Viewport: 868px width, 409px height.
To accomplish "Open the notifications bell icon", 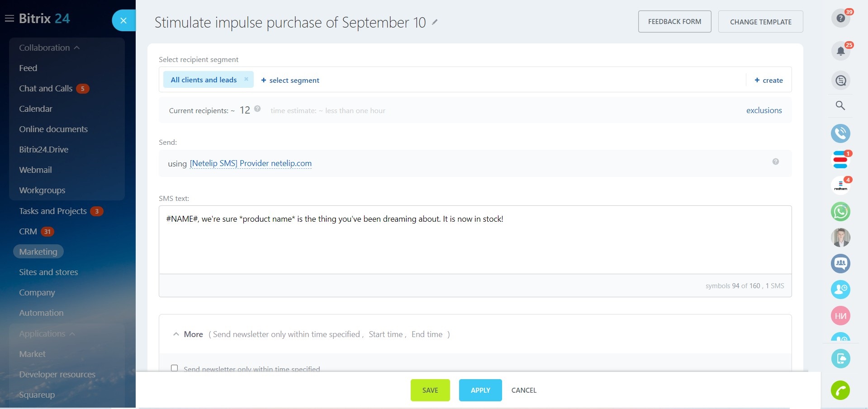I will [840, 51].
